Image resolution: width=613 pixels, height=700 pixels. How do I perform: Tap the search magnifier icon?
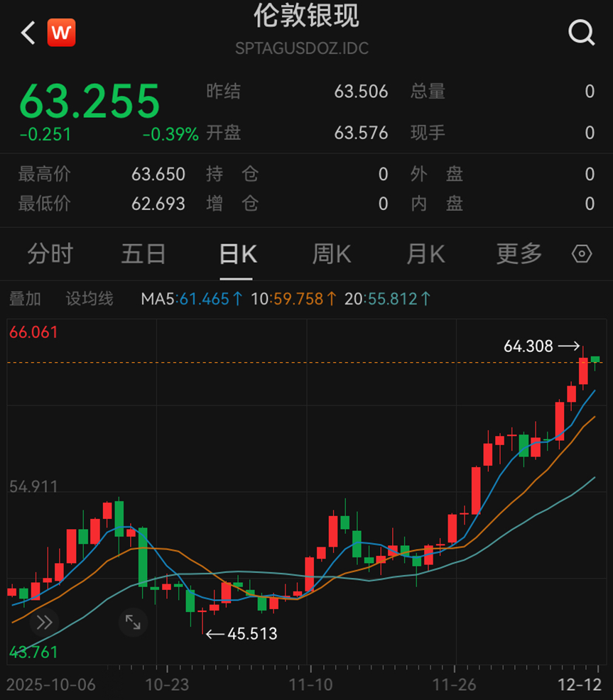click(x=582, y=32)
